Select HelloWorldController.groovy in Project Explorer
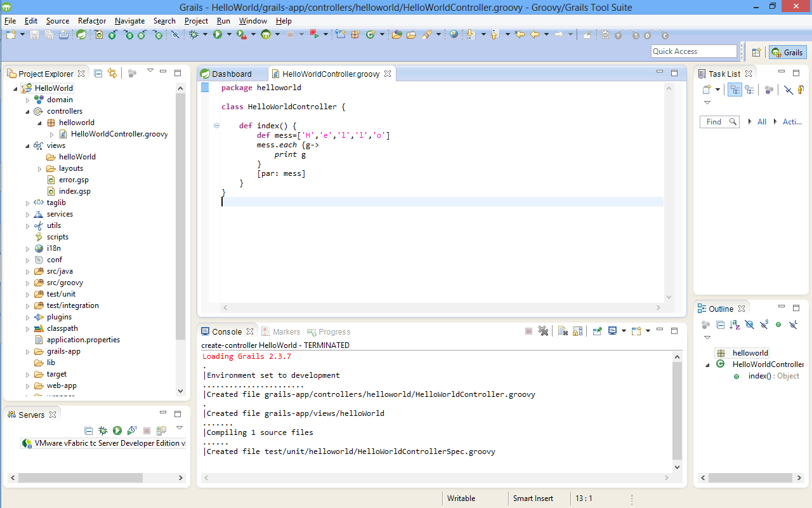Screen dimensions: 812x508 coord(119,134)
